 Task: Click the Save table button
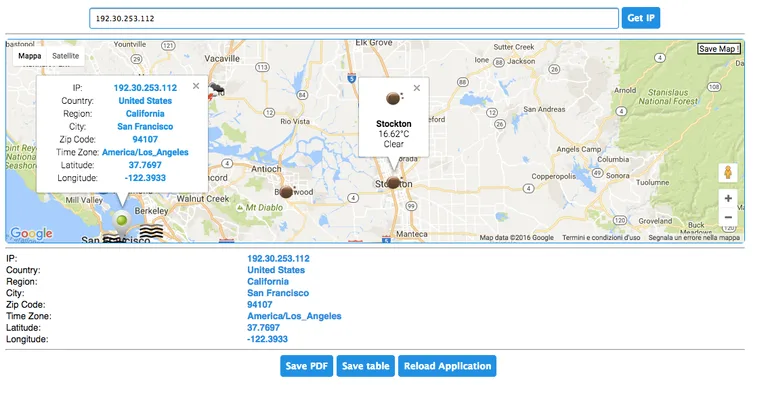pyautogui.click(x=365, y=366)
